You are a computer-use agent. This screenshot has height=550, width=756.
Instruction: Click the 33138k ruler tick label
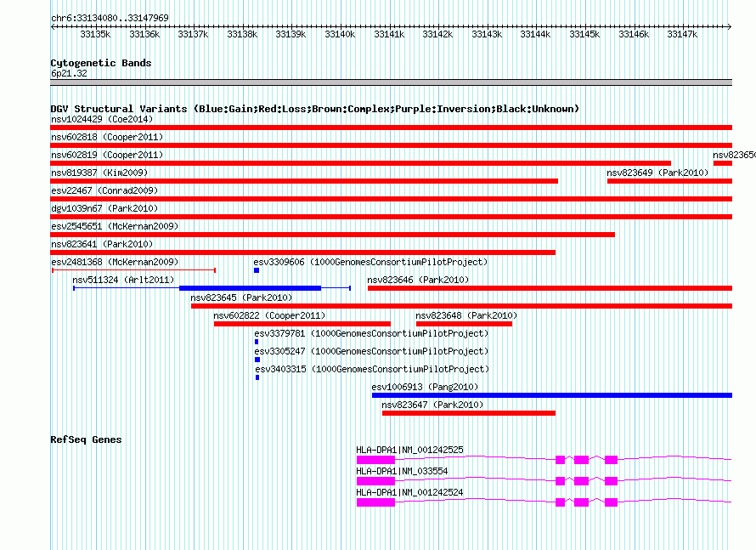click(242, 34)
